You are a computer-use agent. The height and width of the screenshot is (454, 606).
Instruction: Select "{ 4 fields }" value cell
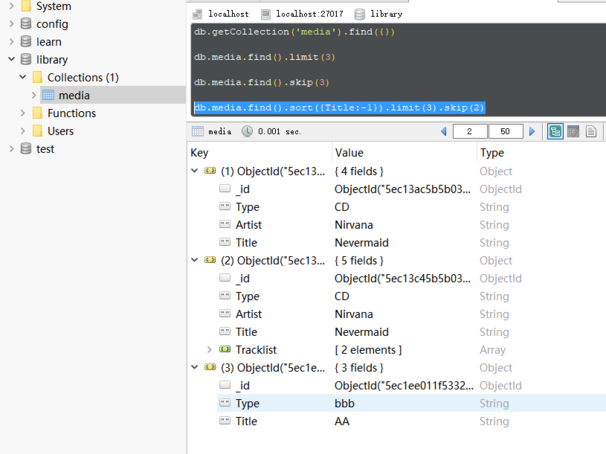[359, 171]
